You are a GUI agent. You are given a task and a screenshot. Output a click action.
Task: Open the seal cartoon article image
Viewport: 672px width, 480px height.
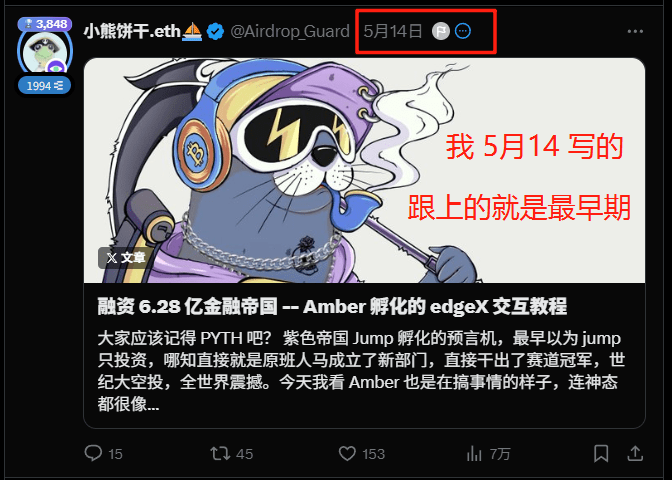click(x=364, y=170)
